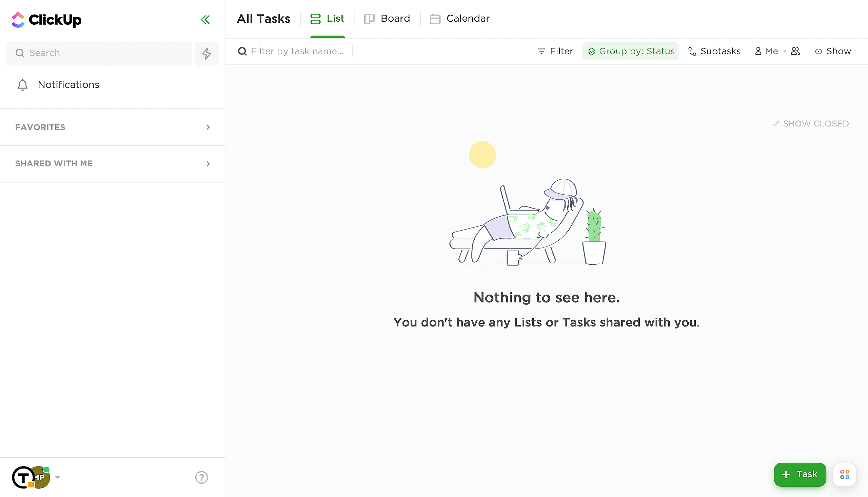
Task: Click the workspace T avatar
Action: tap(23, 477)
